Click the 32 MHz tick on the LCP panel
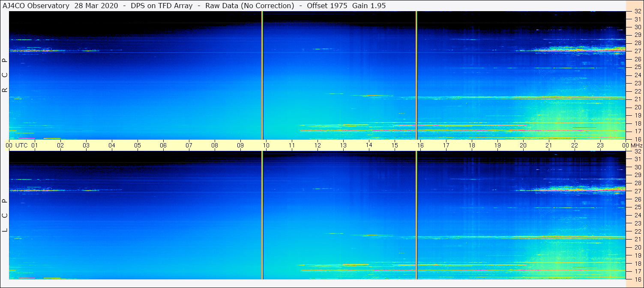The width and height of the screenshot is (644, 288). 638,151
